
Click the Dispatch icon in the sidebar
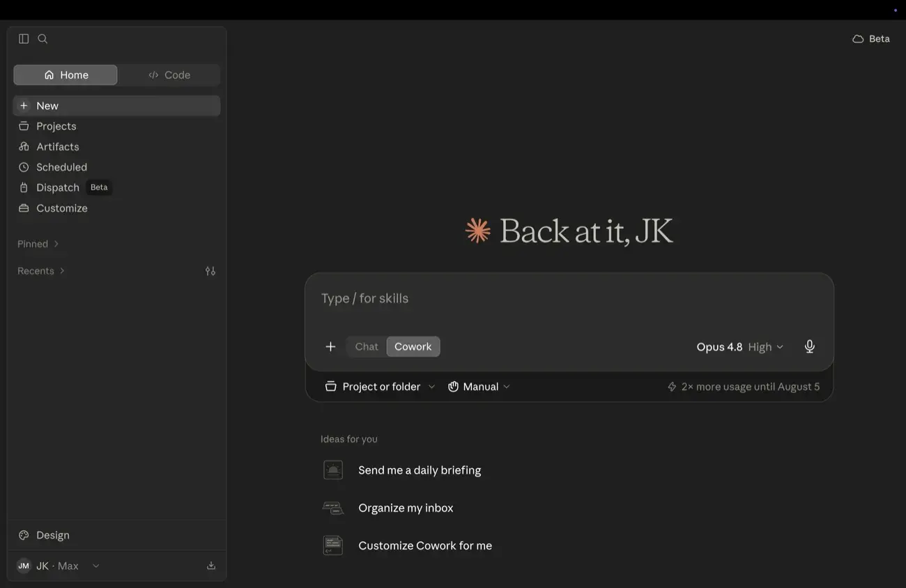coord(24,187)
